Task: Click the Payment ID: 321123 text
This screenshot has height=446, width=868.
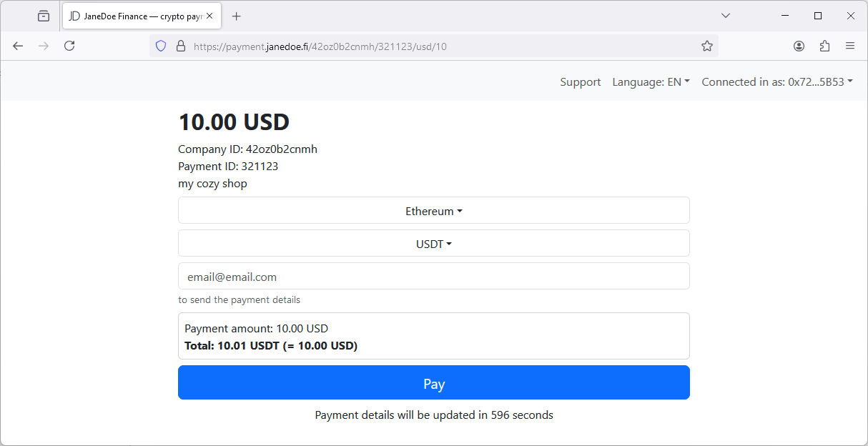Action: click(x=228, y=167)
